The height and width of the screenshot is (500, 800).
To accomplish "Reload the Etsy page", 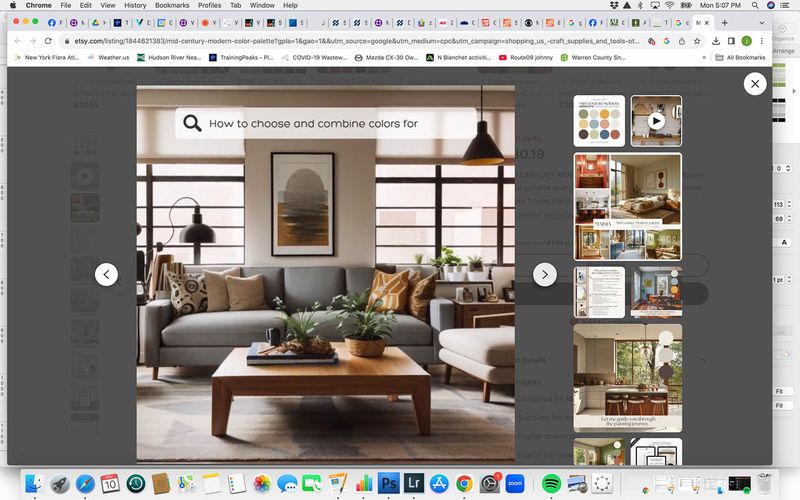I will click(x=48, y=41).
